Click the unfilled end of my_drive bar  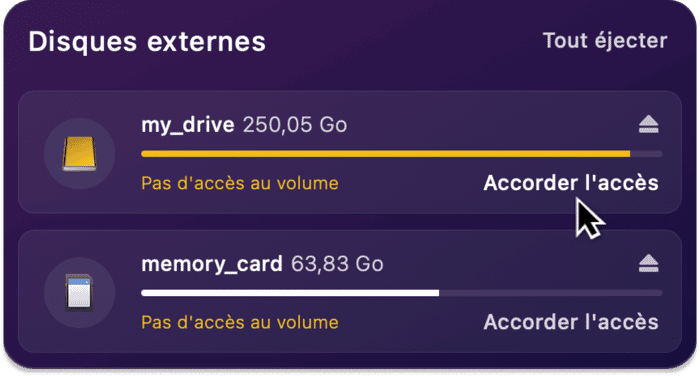tap(646, 154)
